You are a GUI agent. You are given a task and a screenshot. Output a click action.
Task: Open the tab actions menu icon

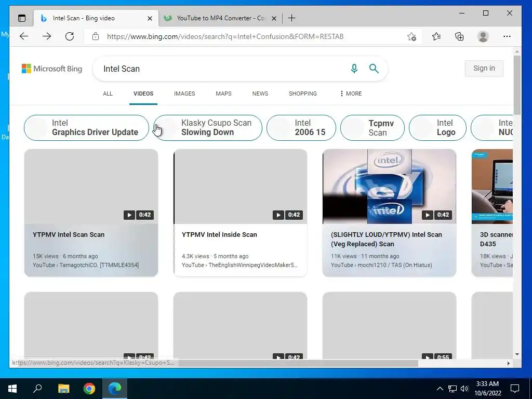click(22, 18)
